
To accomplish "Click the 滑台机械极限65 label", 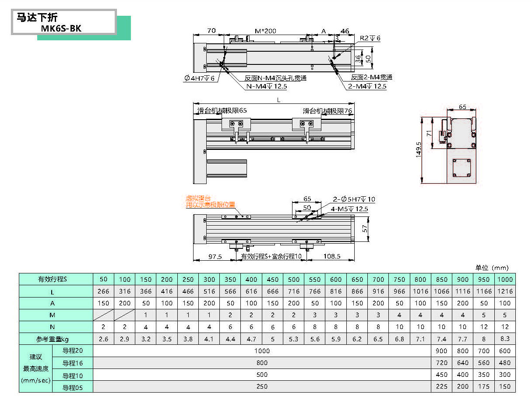I will (x=222, y=110).
